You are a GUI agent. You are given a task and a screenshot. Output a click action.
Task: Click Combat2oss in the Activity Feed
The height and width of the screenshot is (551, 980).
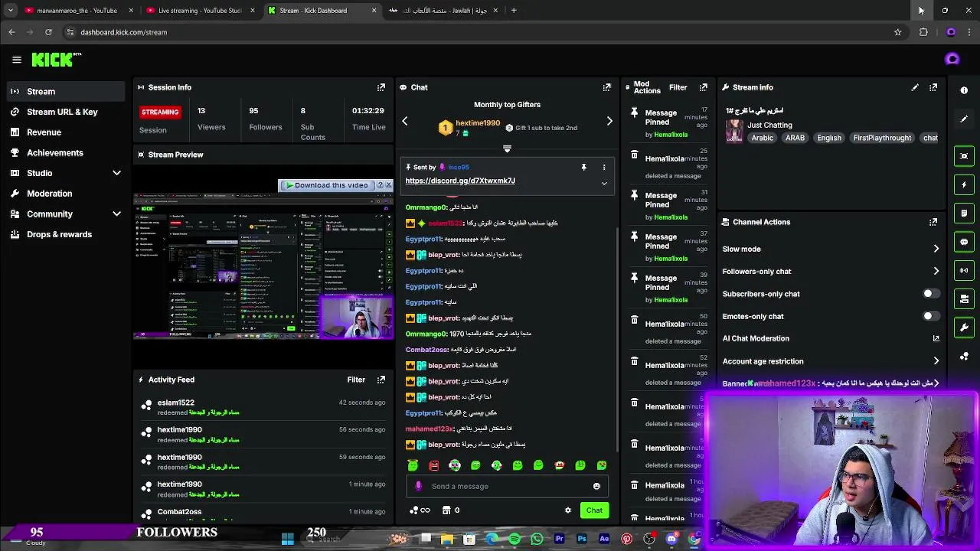[x=180, y=512]
